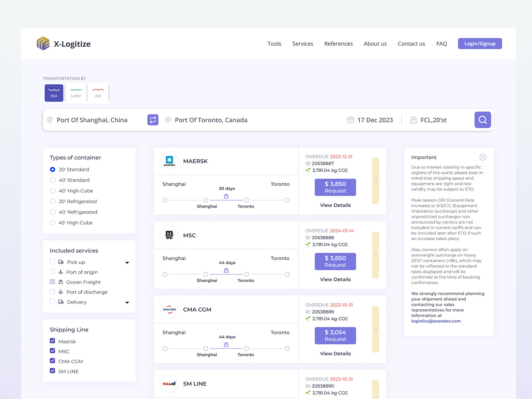
Task: Click ship icon next to Ocean Freight
Action: [x=61, y=282]
